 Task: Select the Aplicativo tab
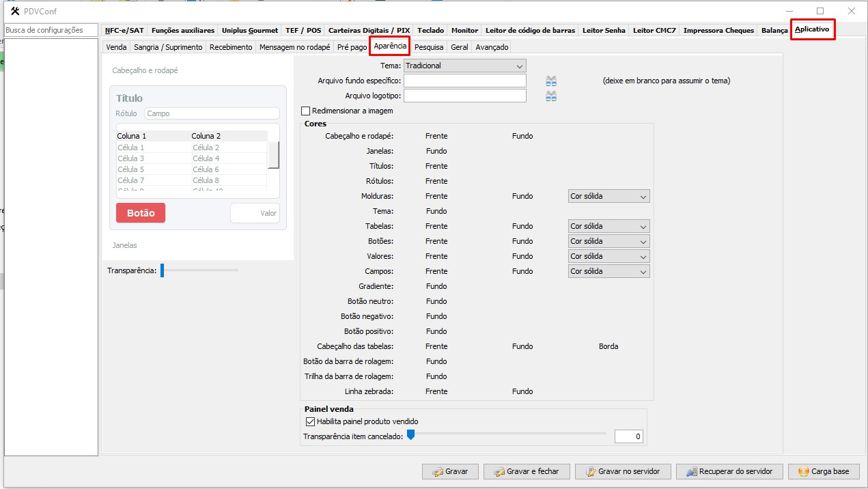pyautogui.click(x=813, y=29)
